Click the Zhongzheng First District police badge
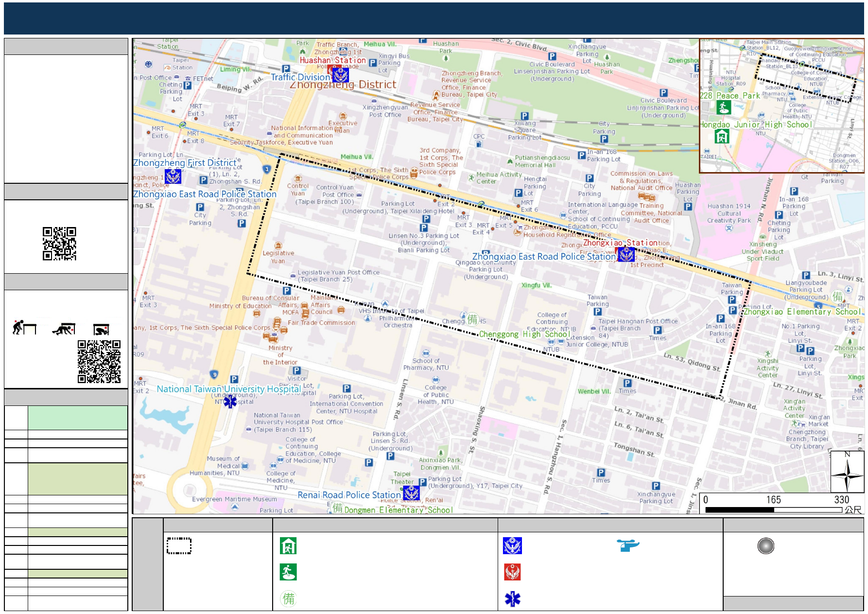Image resolution: width=868 pixels, height=614 pixels. [173, 176]
